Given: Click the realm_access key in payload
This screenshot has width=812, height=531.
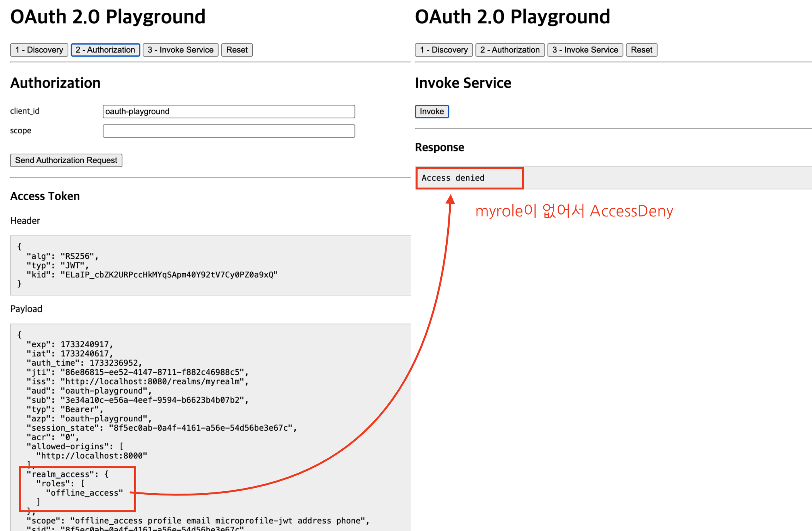Looking at the screenshot, I should (x=61, y=474).
